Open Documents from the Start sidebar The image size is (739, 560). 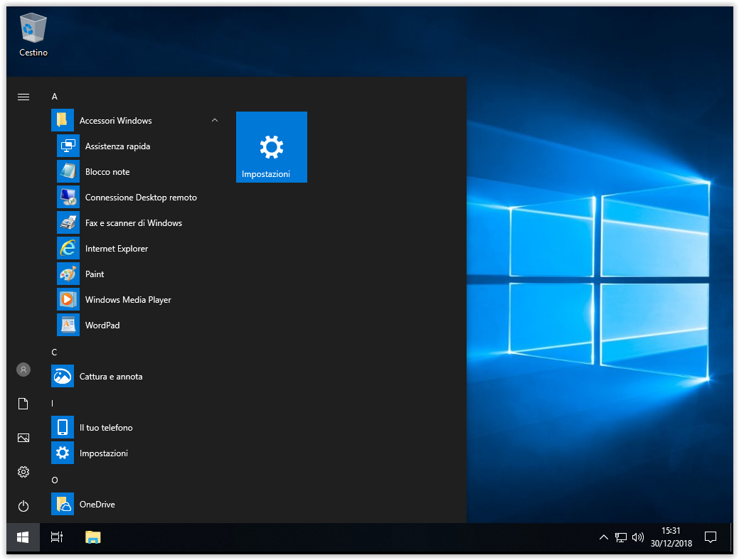coord(23,404)
